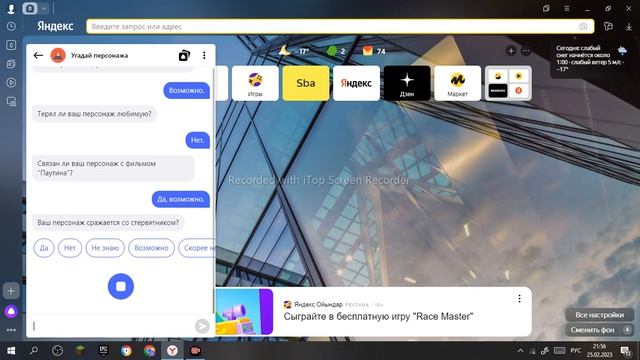Choose 'Не знаю' quick reply
This screenshot has width=640, height=360.
(x=105, y=248)
